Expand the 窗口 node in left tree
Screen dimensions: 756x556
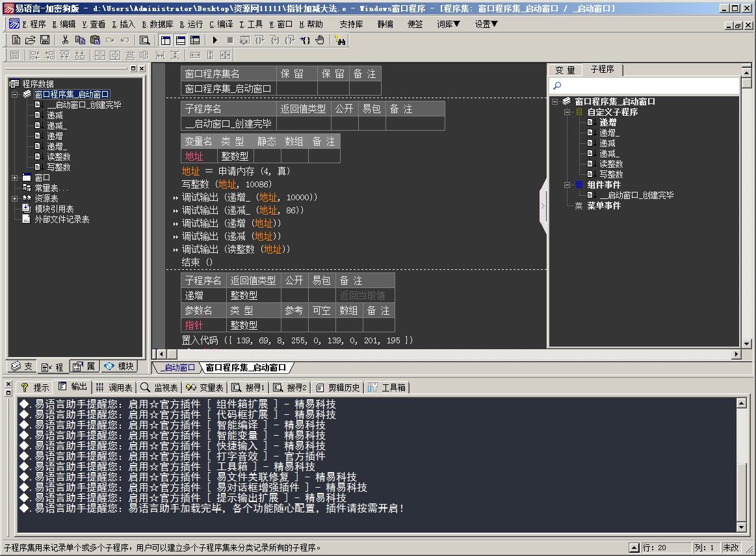point(14,178)
